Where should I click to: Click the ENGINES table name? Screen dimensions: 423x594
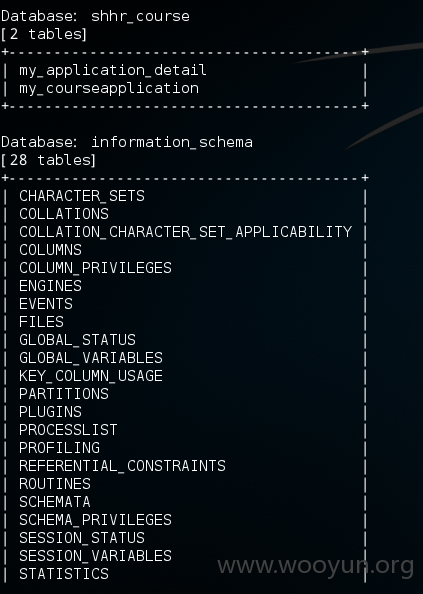(x=50, y=286)
